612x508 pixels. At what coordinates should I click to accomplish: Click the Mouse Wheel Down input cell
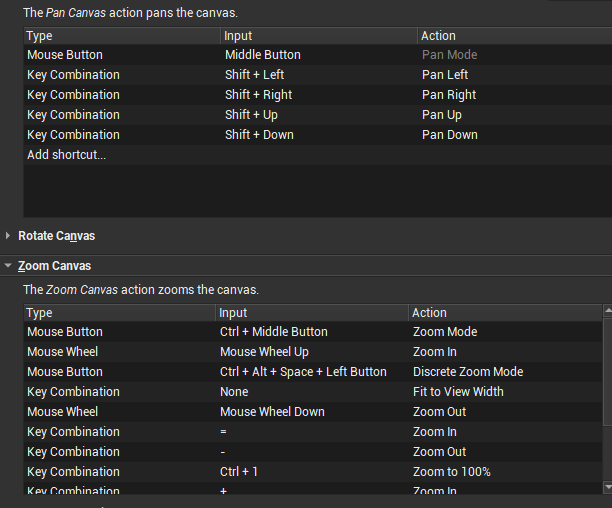pos(272,412)
